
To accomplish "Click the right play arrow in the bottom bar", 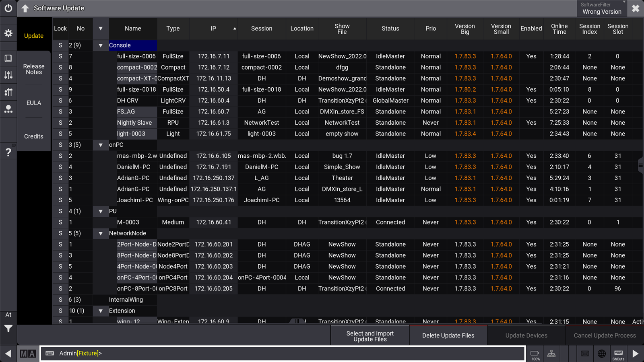I will 636,354.
